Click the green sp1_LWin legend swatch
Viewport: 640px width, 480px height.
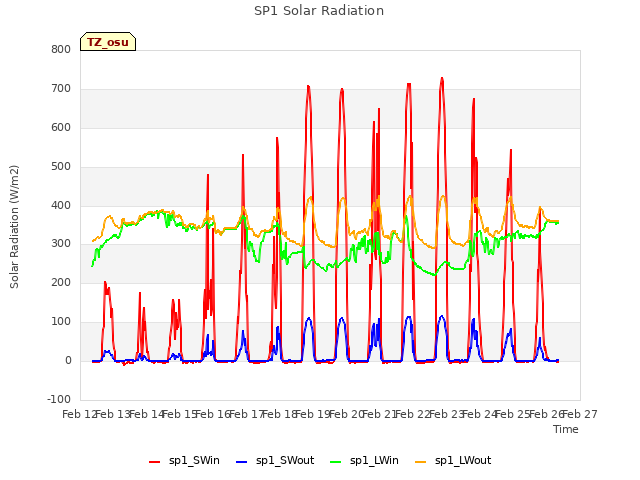pyautogui.click(x=336, y=462)
